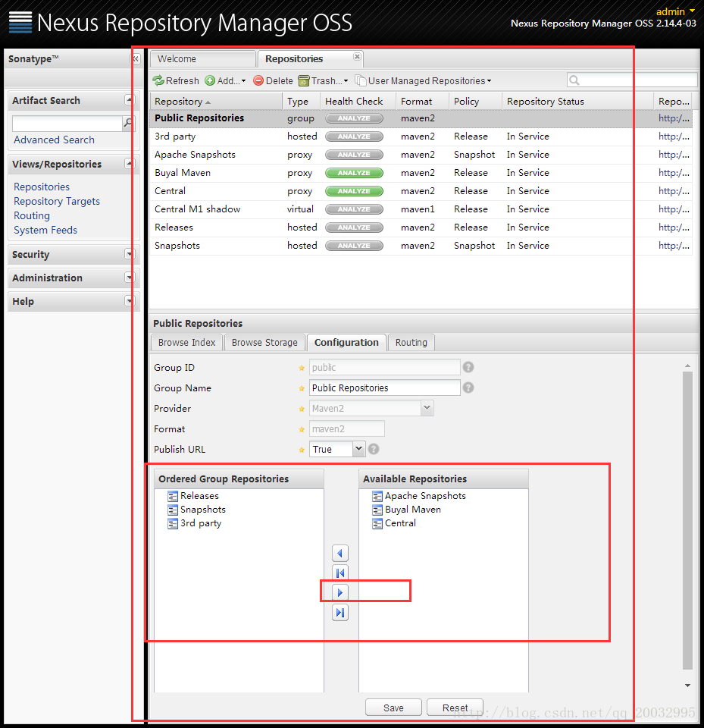Switch to the Routing detail tab
The image size is (704, 728).
pyautogui.click(x=411, y=342)
